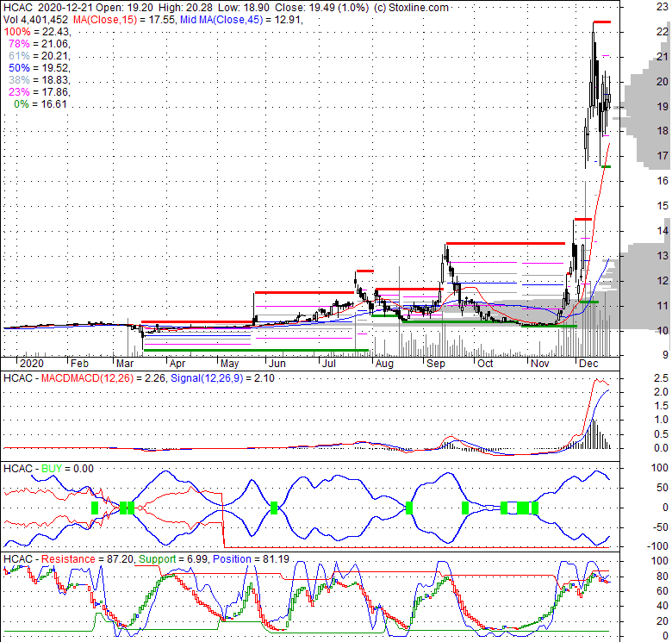The width and height of the screenshot is (672, 642).
Task: Click the Support = 6.99 legend
Action: 173,559
